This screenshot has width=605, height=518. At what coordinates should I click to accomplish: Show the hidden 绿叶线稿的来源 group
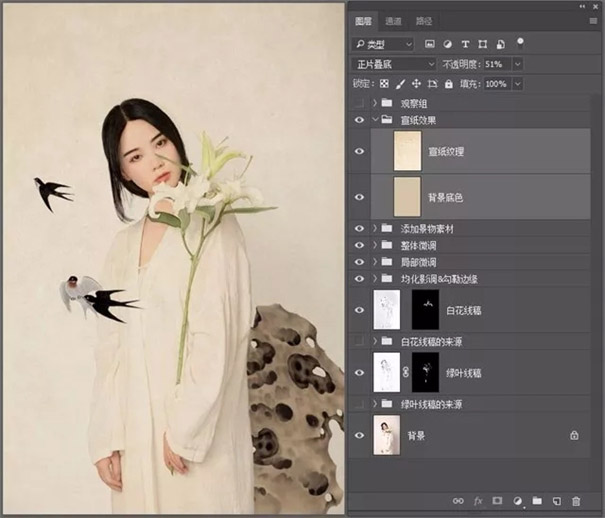tap(359, 404)
